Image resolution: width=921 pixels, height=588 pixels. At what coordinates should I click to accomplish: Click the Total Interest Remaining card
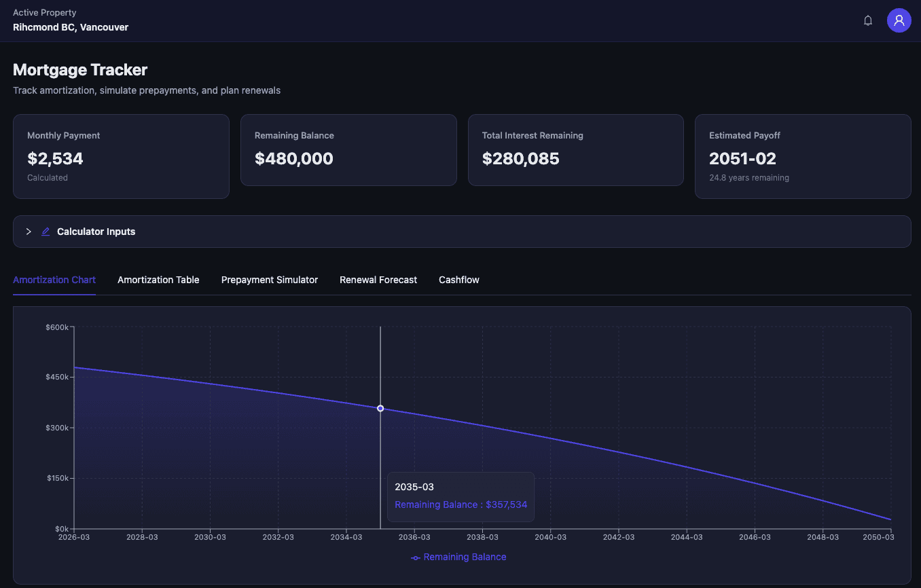(575, 150)
